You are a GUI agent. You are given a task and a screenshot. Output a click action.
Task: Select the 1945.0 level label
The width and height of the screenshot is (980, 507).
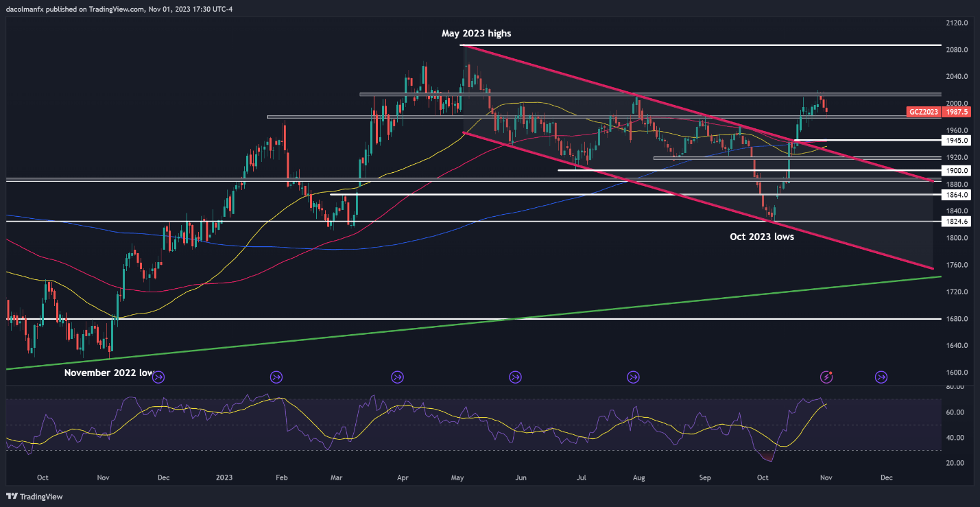957,140
